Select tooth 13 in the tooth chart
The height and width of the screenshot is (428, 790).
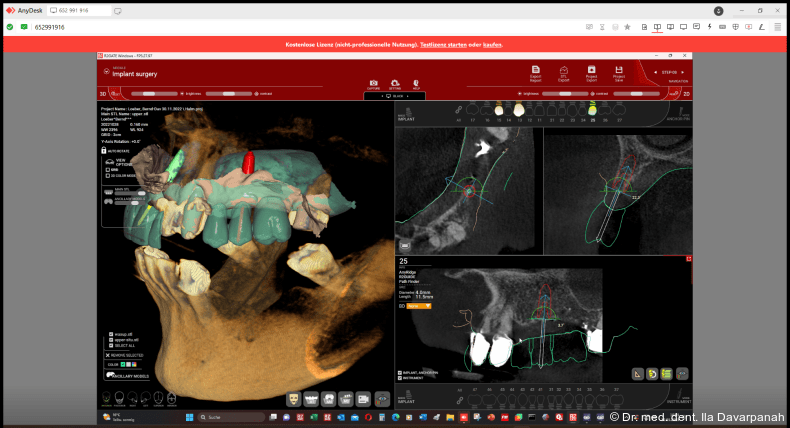pyautogui.click(x=519, y=108)
